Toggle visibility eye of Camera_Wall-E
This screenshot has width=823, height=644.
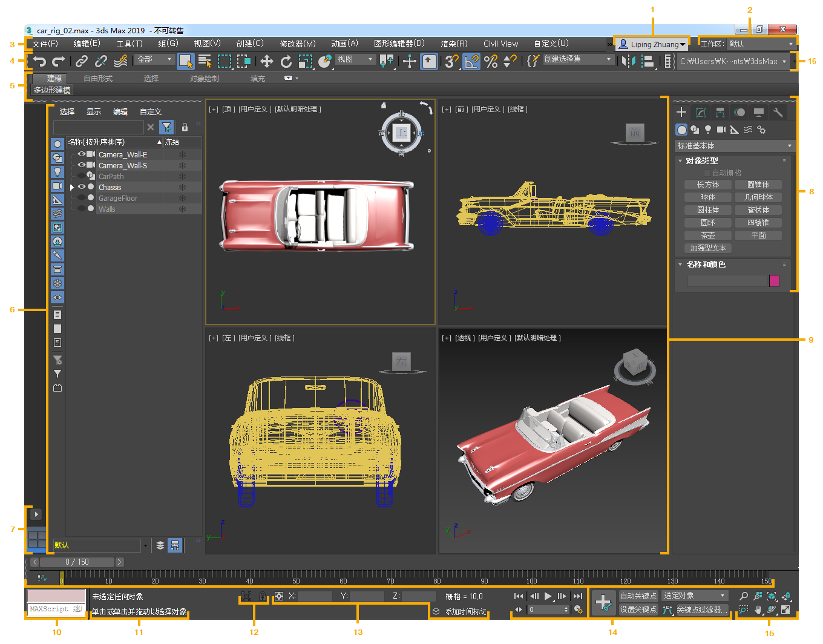[x=81, y=154]
